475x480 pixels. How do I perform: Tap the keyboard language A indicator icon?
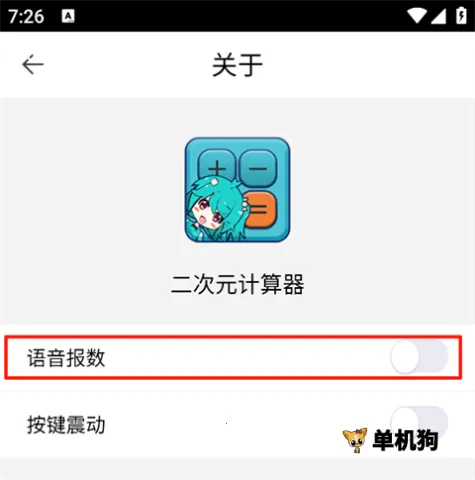coord(68,16)
